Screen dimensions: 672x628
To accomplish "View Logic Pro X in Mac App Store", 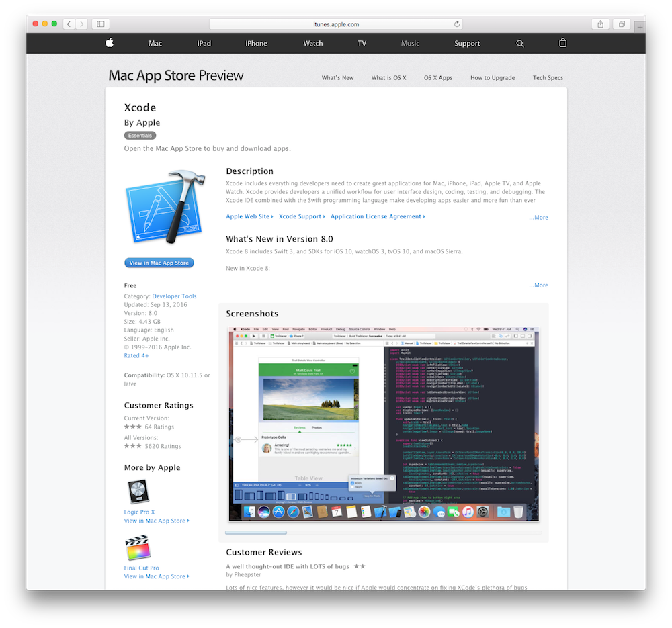I will point(157,521).
